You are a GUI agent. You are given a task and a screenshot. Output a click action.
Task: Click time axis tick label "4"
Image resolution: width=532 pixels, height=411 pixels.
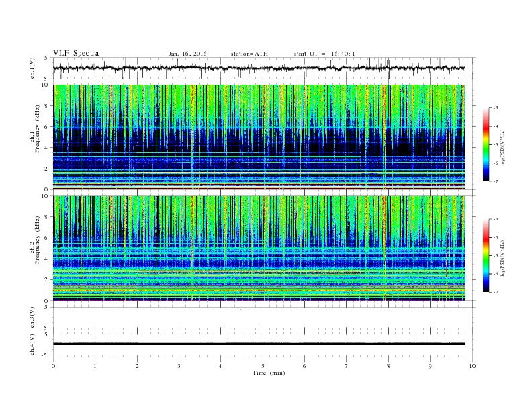[220, 366]
